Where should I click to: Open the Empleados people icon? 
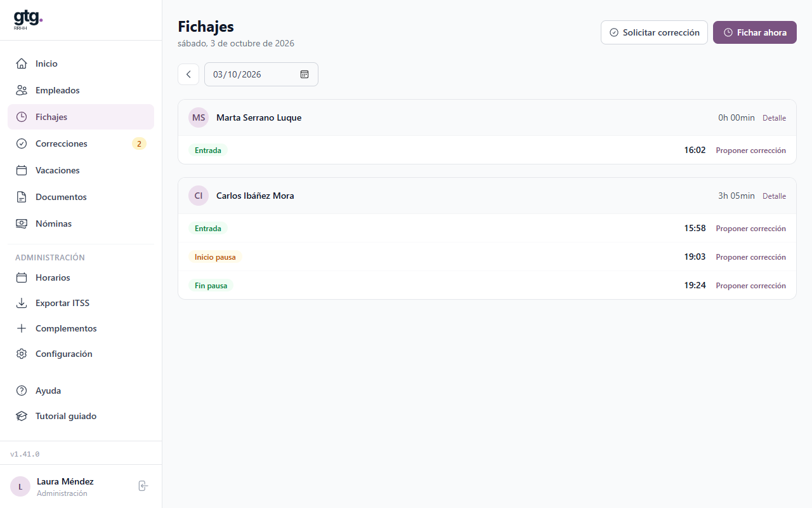point(22,90)
